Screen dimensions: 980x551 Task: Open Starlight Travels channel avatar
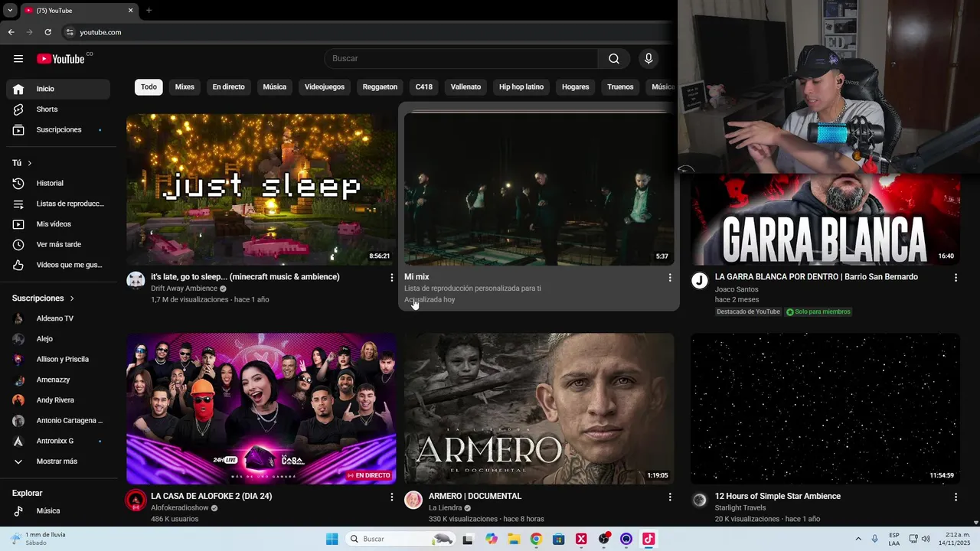[700, 500]
